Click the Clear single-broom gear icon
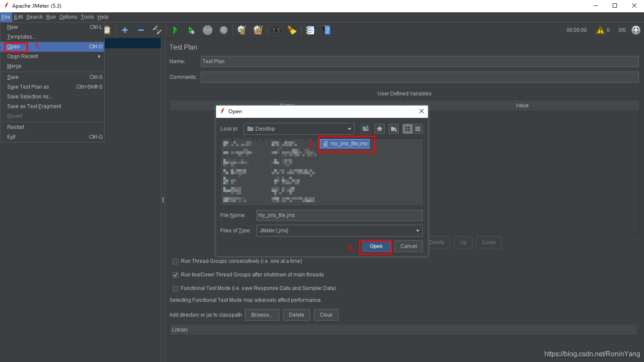This screenshot has width=644, height=362. [241, 30]
